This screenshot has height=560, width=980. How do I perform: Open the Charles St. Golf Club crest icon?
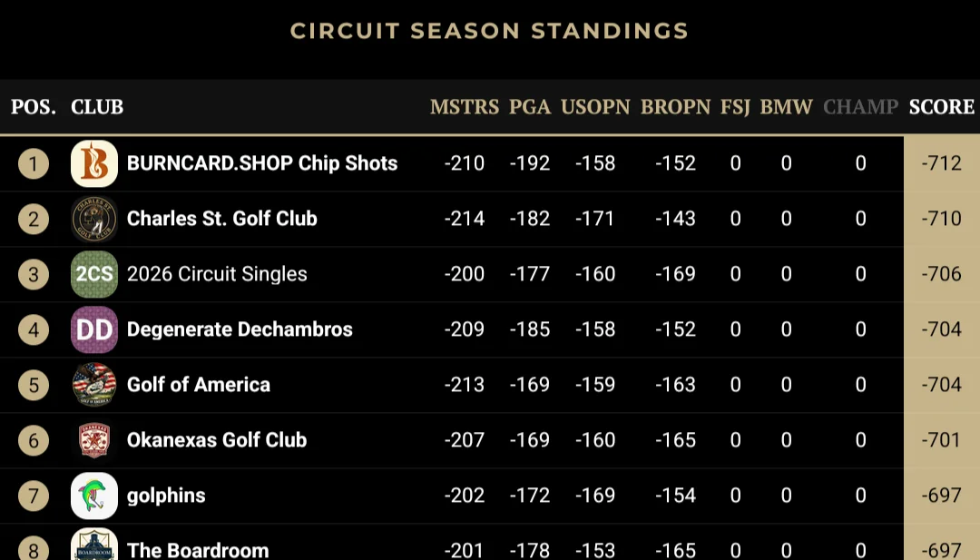(x=94, y=219)
